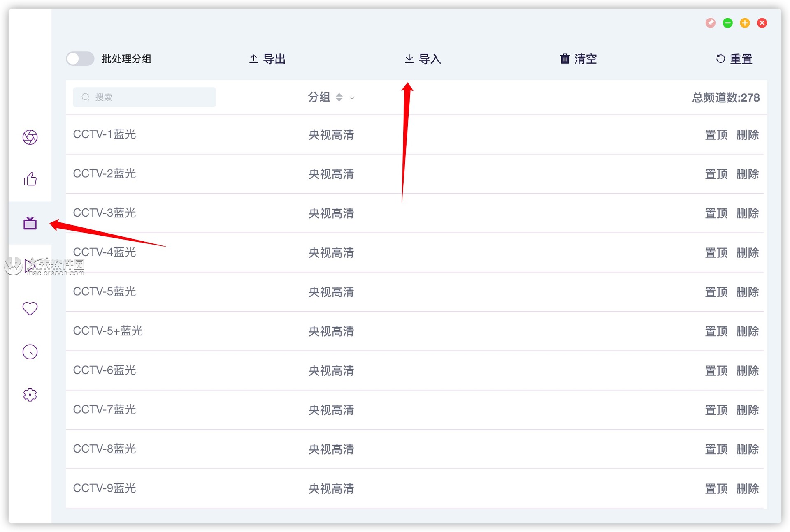Image resolution: width=790 pixels, height=532 pixels.
Task: Click the pin toggle in window controls
Action: [x=710, y=23]
